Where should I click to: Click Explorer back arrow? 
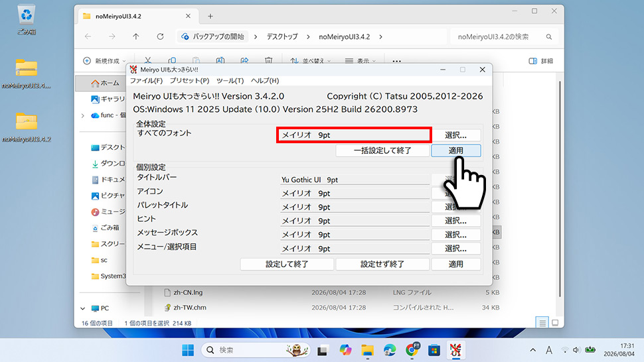click(x=88, y=36)
